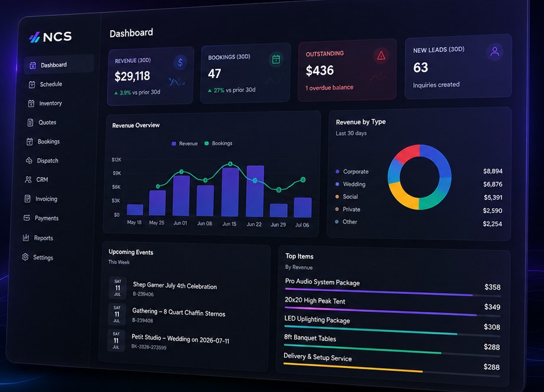Click the $2,254 Other value
Image resolution: width=544 pixels, height=392 pixels.
pos(492,224)
